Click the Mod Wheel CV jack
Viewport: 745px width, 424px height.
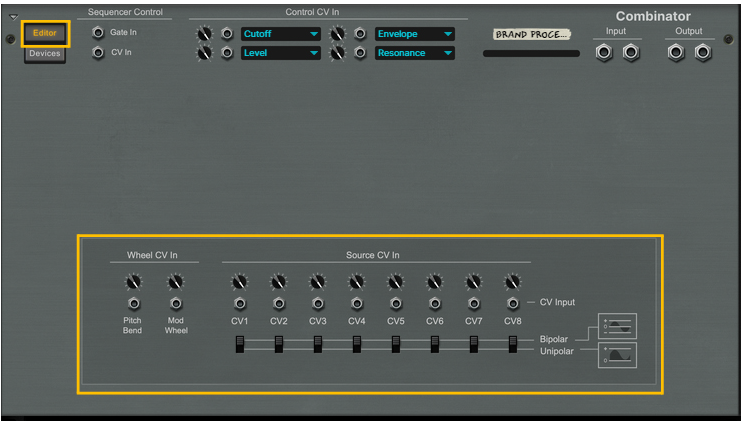[176, 303]
